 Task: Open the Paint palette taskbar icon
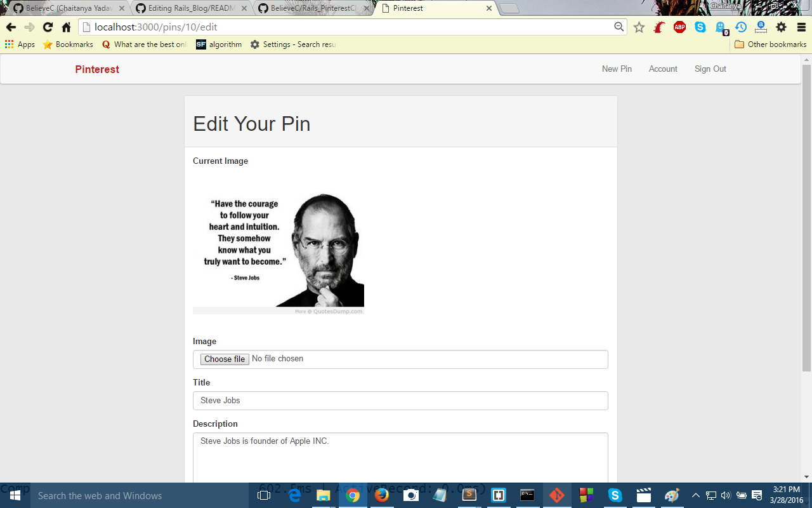[672, 495]
